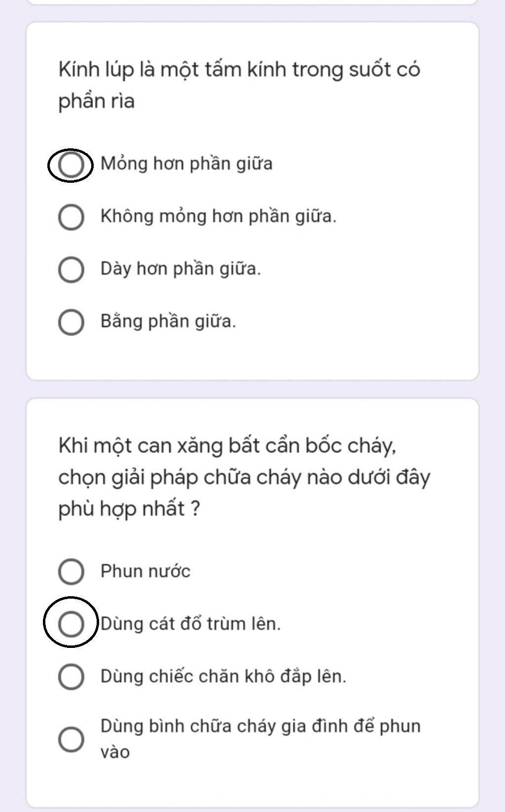Select the radio button for 'Không mỏng hơn phần giữa.'

coord(71,217)
